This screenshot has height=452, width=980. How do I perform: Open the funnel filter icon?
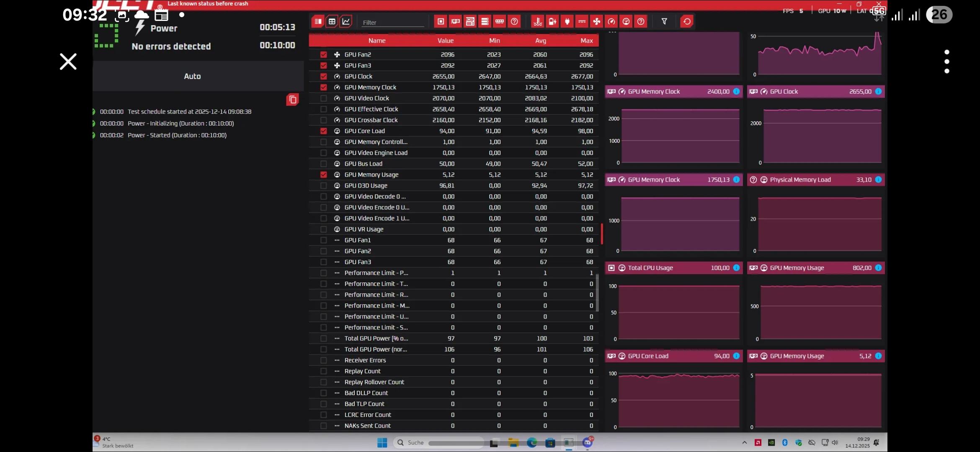pyautogui.click(x=664, y=21)
